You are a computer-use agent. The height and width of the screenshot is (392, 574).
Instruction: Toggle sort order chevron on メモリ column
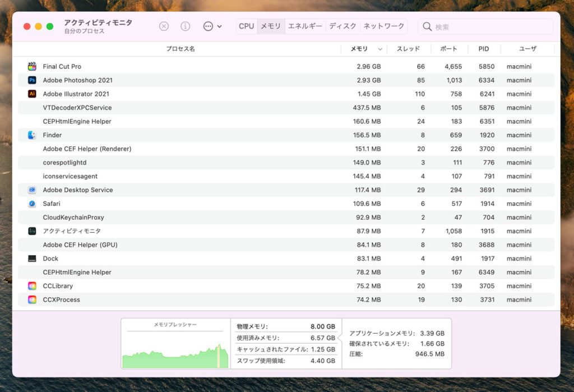380,49
